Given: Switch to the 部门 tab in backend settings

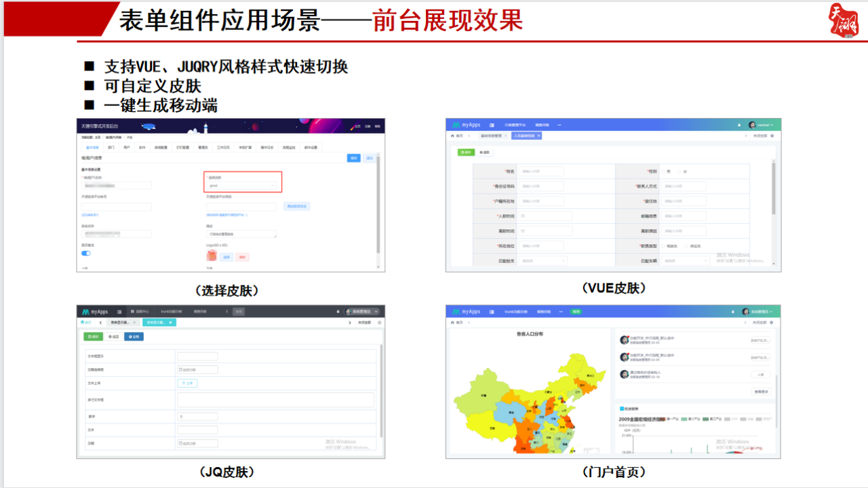Looking at the screenshot, I should point(111,147).
